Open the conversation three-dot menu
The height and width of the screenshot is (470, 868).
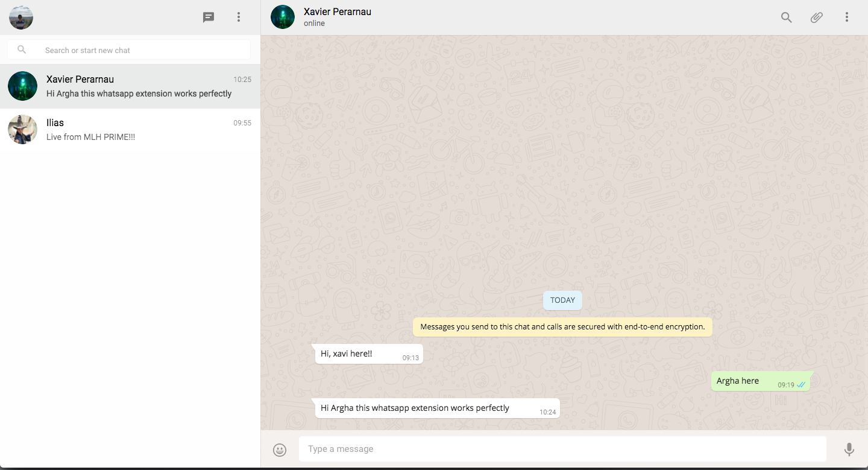(847, 17)
